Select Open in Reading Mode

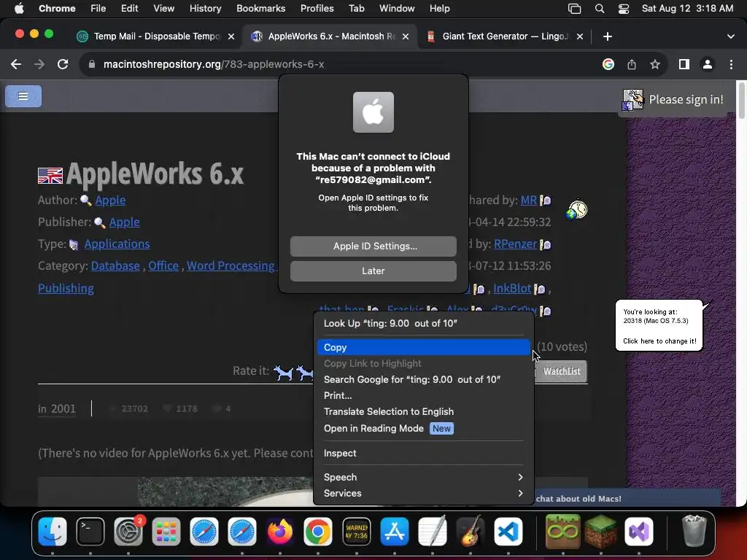423,429
